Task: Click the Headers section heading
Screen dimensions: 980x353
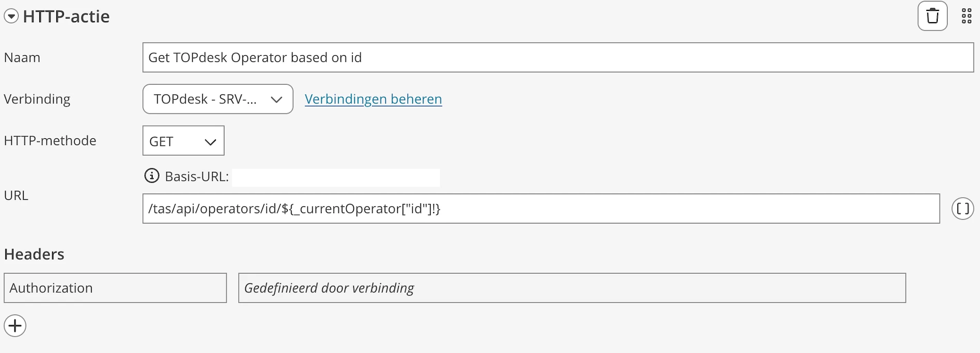Action: click(34, 254)
